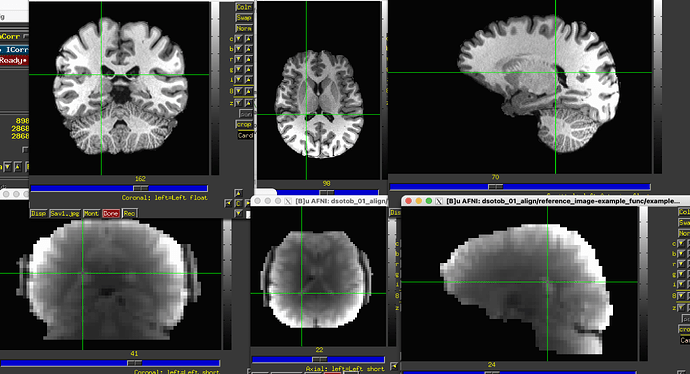Viewport: 690px width, 374px height.
Task: Click the i down arrow control
Action: 239,80
